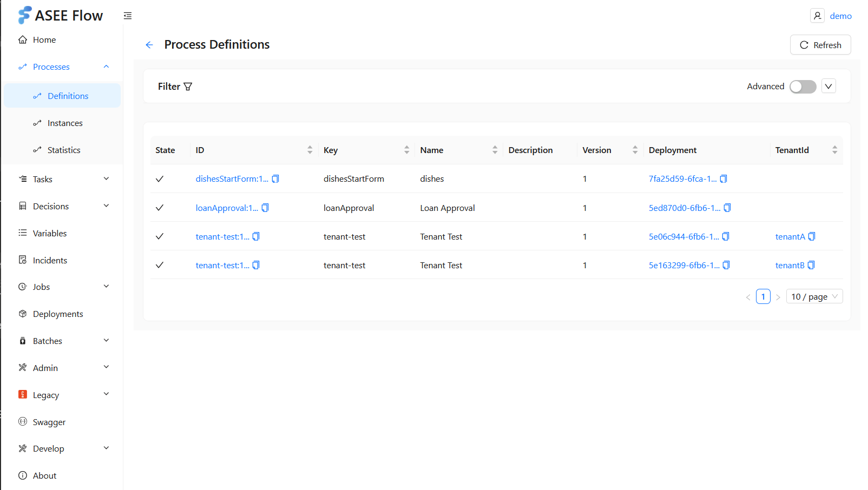Expand the filter panel chevron

coord(828,86)
